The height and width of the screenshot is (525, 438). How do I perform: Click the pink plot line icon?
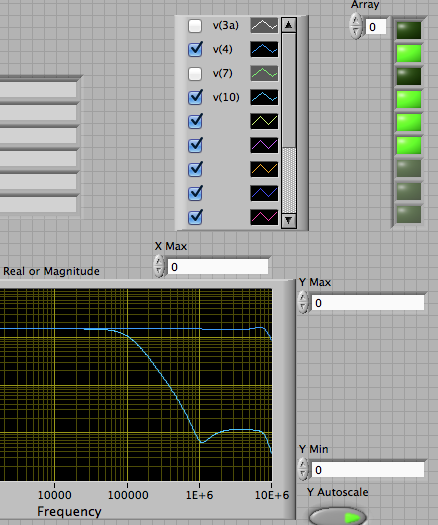pos(264,217)
